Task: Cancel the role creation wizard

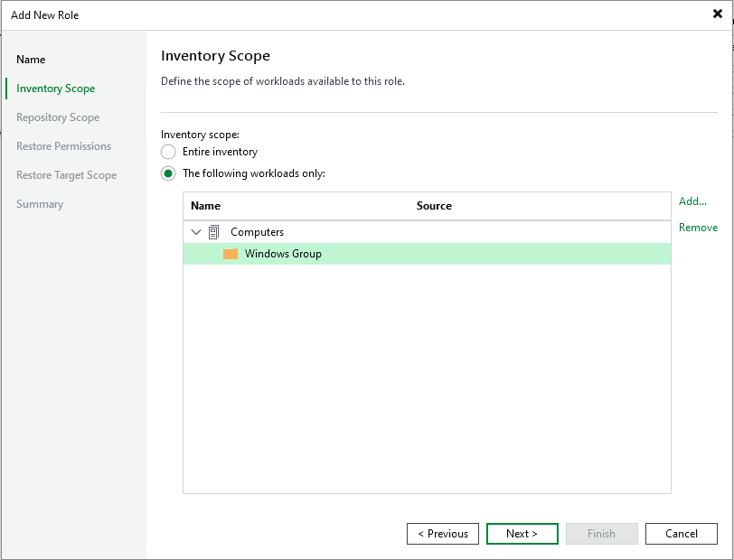Action: click(681, 534)
